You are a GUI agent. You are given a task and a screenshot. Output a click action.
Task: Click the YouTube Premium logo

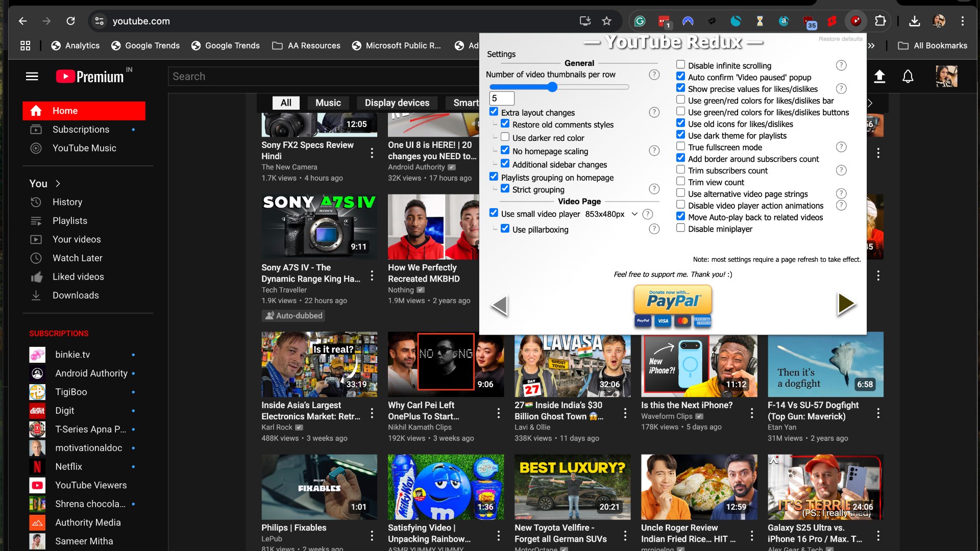tap(90, 77)
